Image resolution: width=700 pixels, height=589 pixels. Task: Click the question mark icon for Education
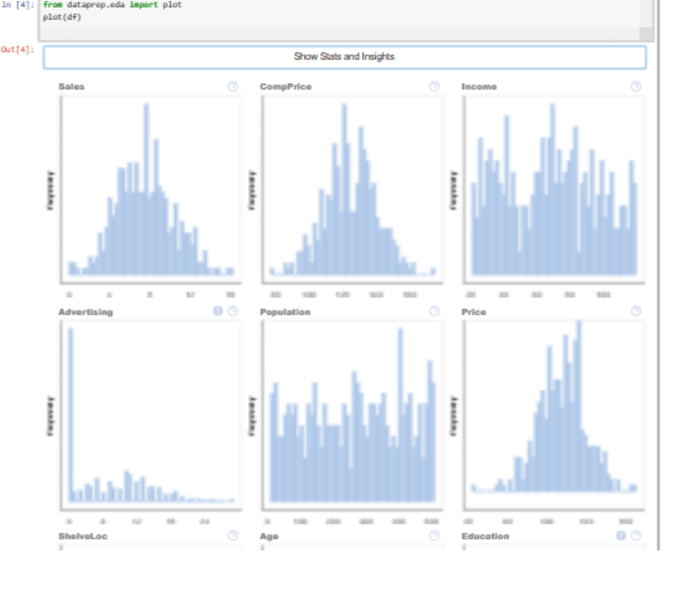pyautogui.click(x=636, y=535)
